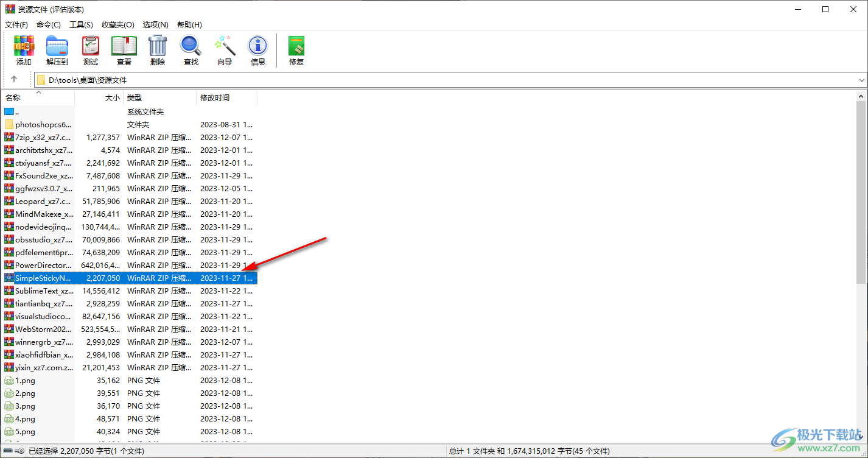
Task: Click the archive icon of yixin_xz7.com file
Action: coord(9,367)
